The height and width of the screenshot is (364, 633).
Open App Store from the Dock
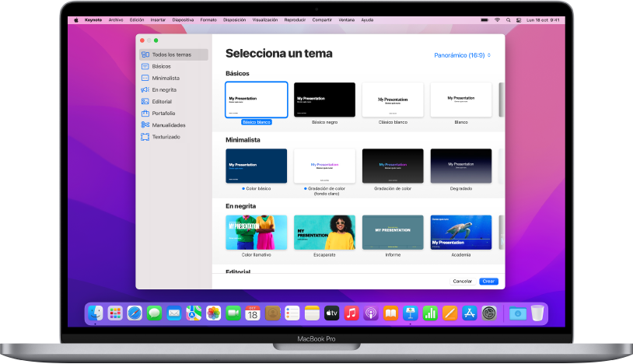tap(469, 313)
